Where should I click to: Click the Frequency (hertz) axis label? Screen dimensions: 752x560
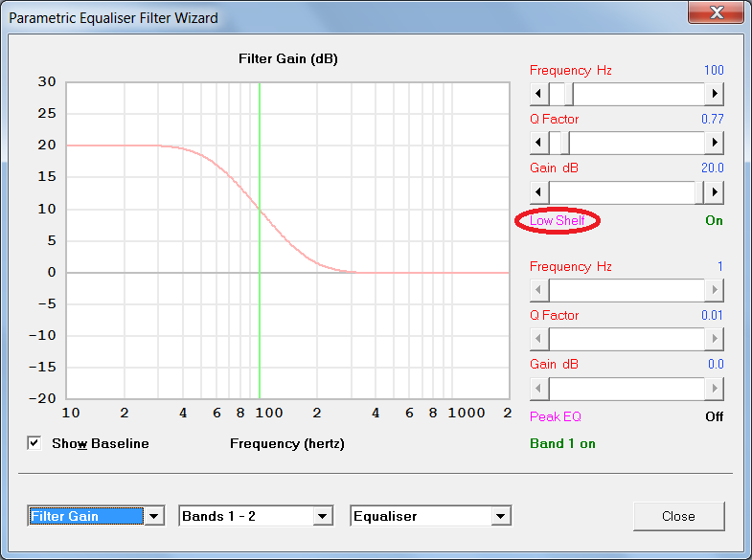coord(287,443)
